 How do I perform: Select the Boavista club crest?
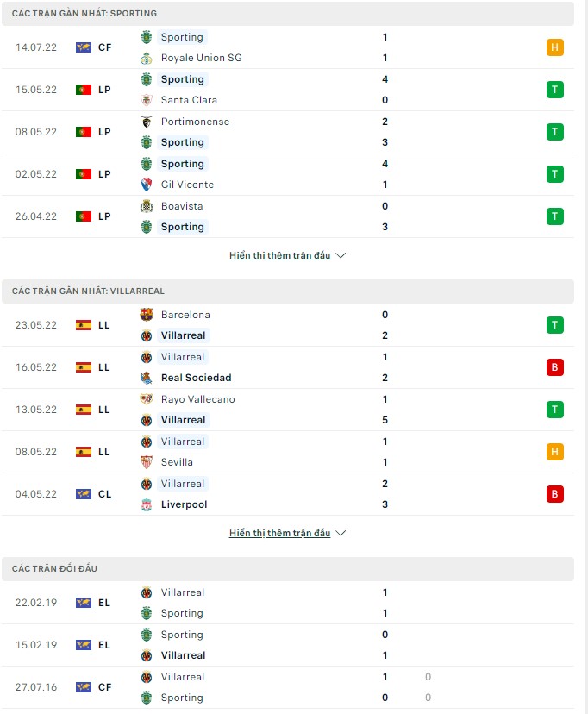(148, 206)
